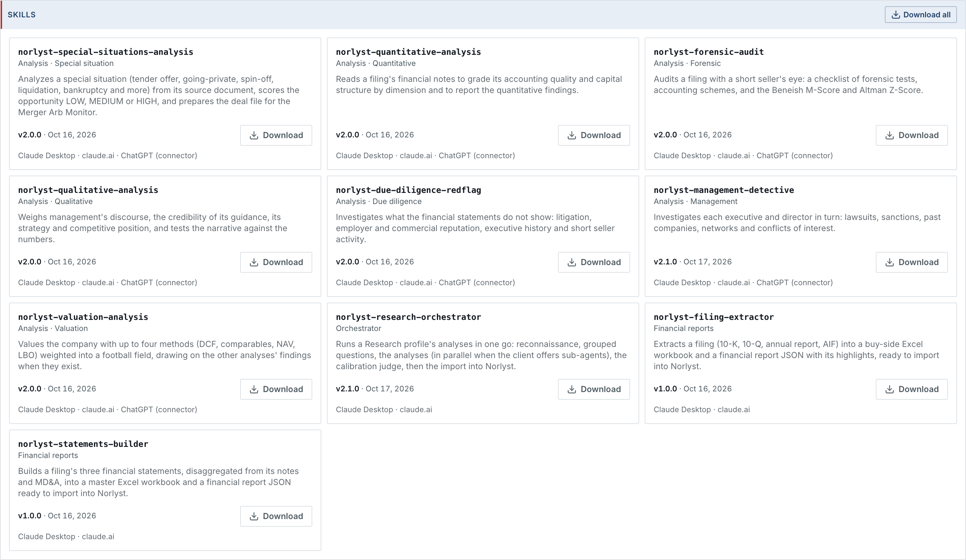This screenshot has width=966, height=560.
Task: Download the norlyst-due-diligence-redflag skill
Action: pos(594,262)
